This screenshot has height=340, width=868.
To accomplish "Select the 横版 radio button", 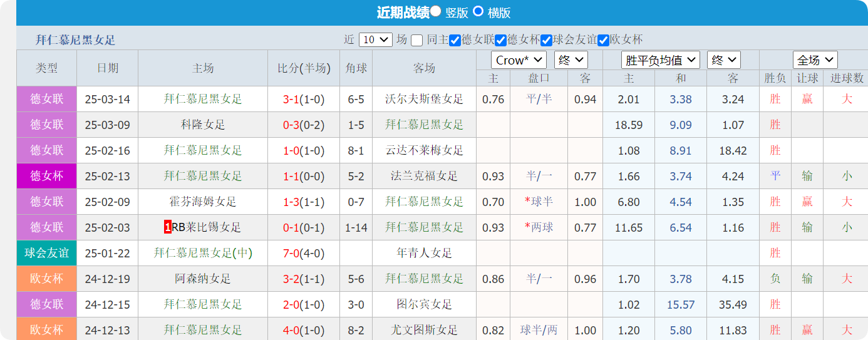I will point(478,11).
